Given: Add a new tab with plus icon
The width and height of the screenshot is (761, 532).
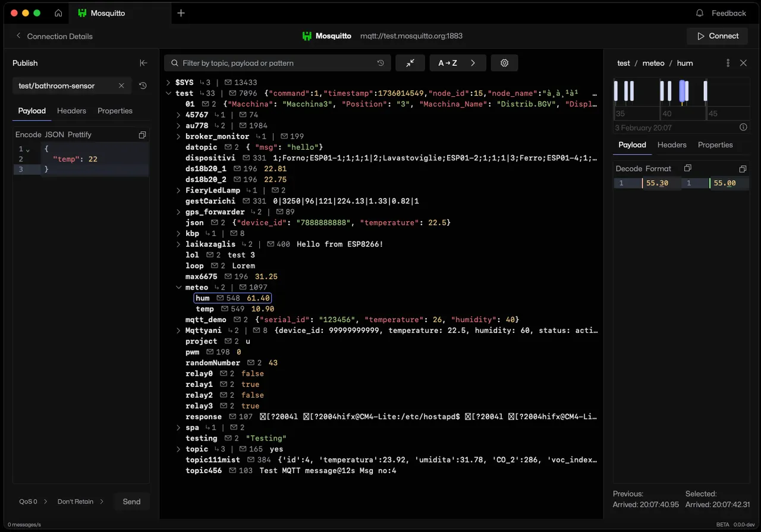Looking at the screenshot, I should (x=181, y=13).
